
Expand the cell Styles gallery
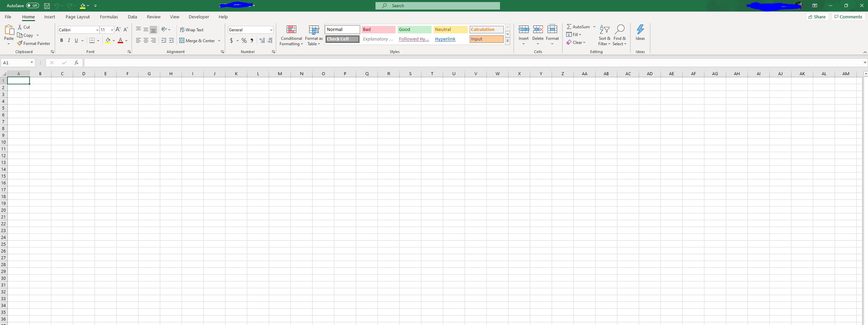(x=507, y=41)
